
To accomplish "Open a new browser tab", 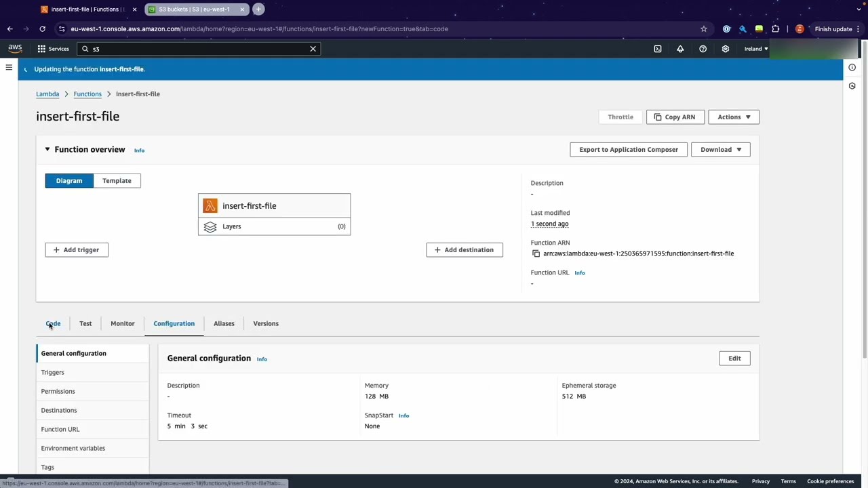I will tap(258, 9).
